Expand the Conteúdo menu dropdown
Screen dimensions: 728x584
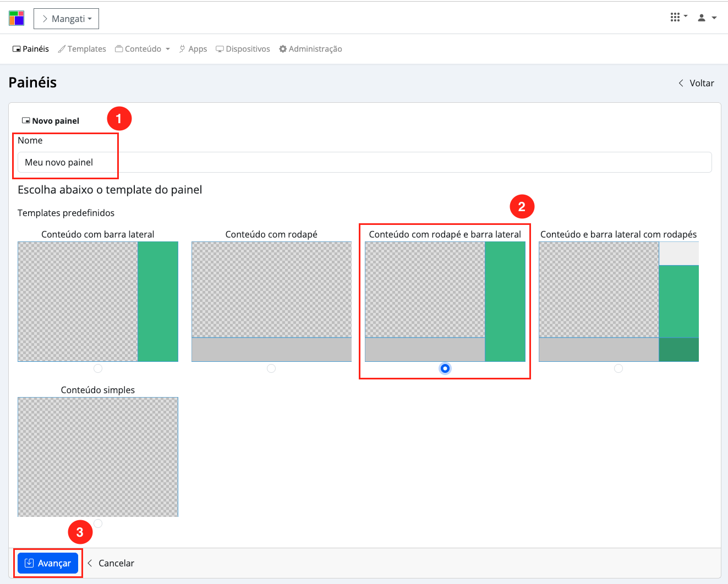click(x=143, y=49)
